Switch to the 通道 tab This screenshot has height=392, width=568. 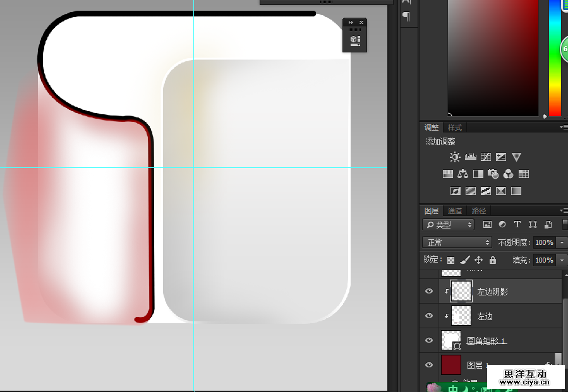(455, 211)
